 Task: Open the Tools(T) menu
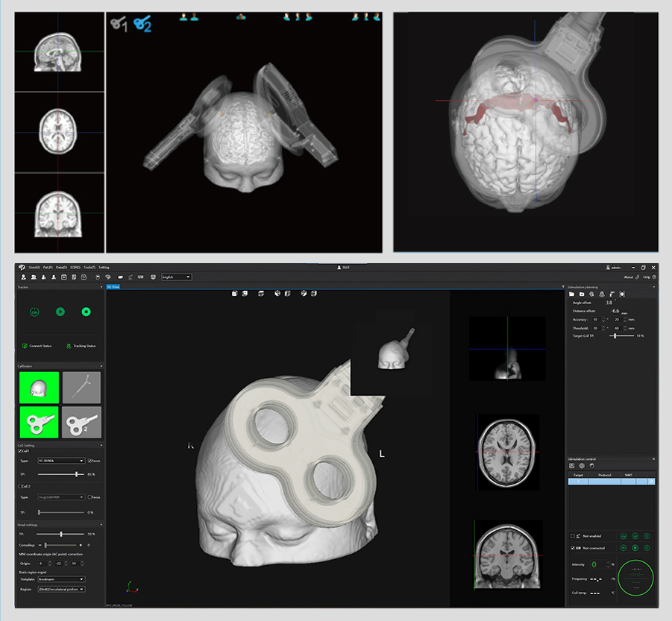tap(89, 267)
